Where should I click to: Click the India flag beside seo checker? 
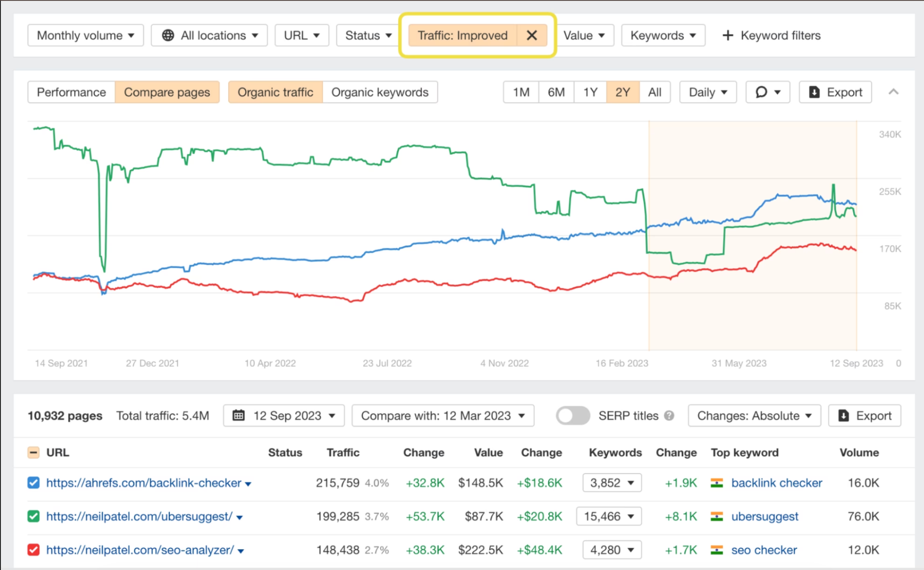pyautogui.click(x=716, y=550)
